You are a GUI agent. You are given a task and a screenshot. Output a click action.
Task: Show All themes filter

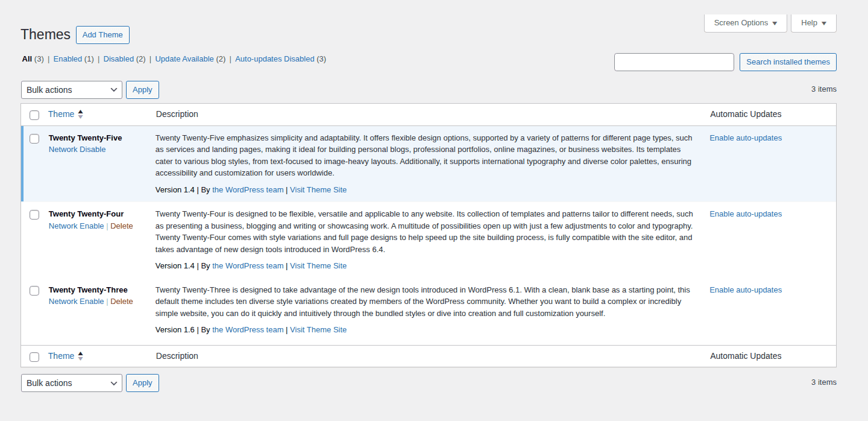point(27,59)
